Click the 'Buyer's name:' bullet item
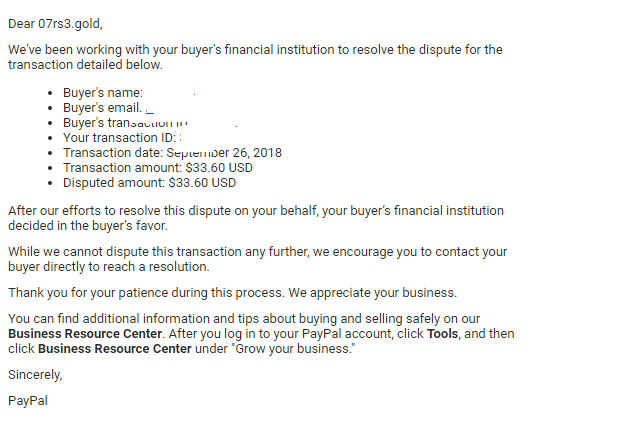Screen dimensions: 626x432 (103, 93)
